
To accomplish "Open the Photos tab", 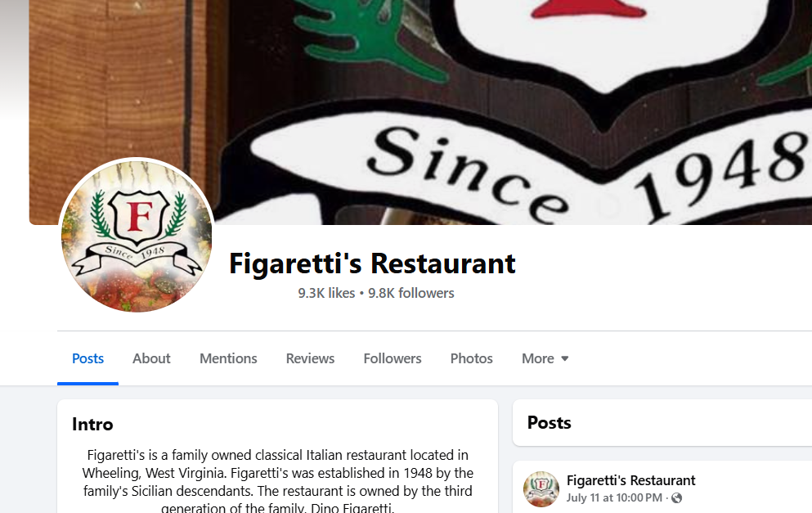I will (471, 358).
